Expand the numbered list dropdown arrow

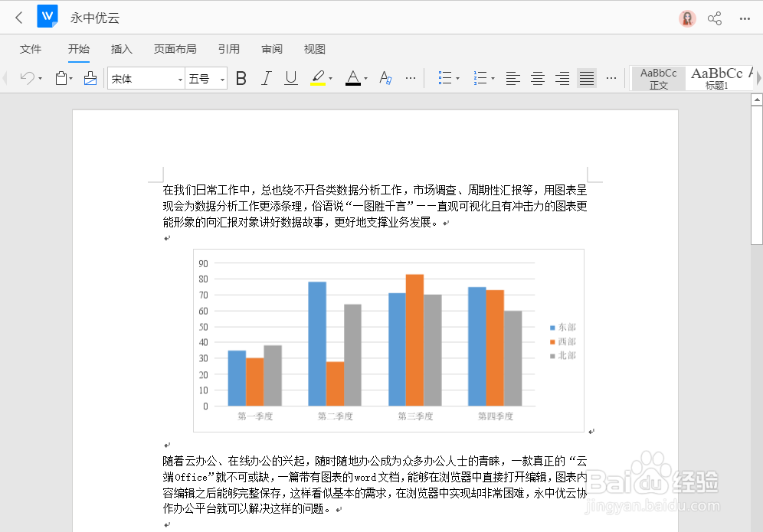[493, 78]
